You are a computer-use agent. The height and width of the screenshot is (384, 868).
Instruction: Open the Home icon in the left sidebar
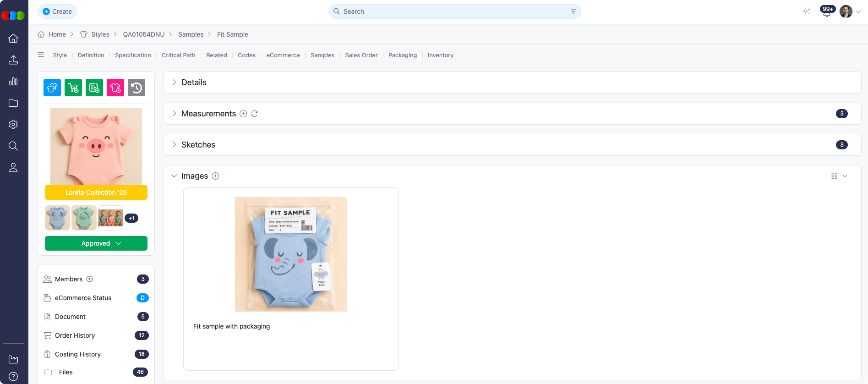coord(13,38)
